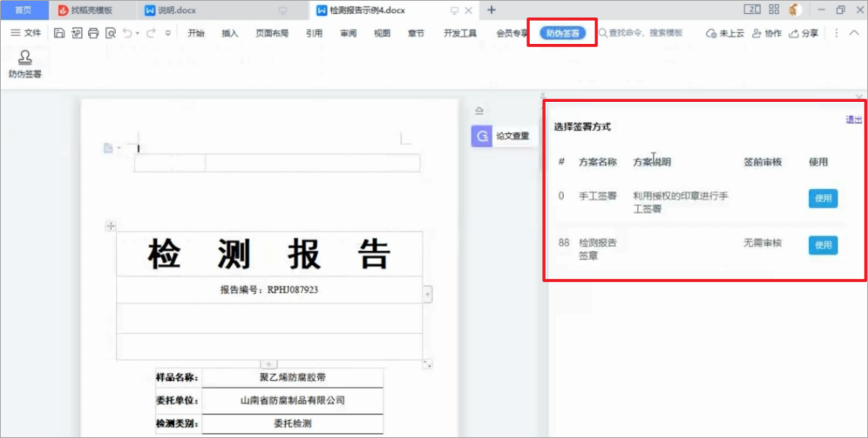Click the Redo arrow icon
This screenshot has width=868, height=438.
coord(151,33)
